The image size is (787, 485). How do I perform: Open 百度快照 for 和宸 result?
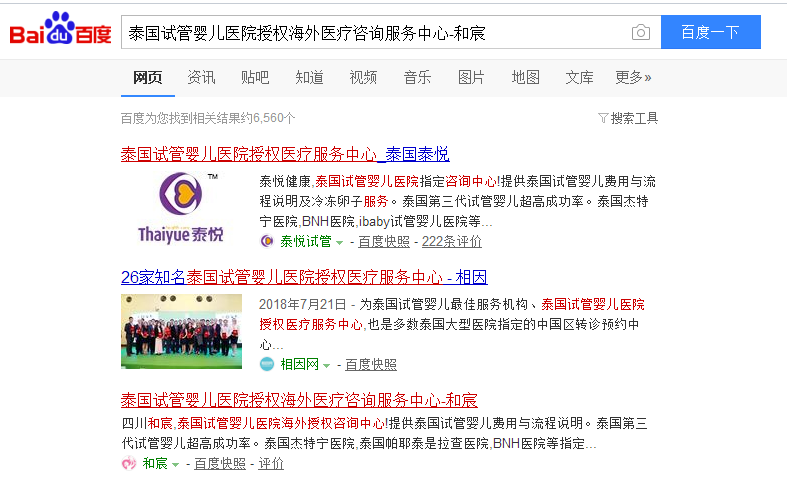click(220, 463)
